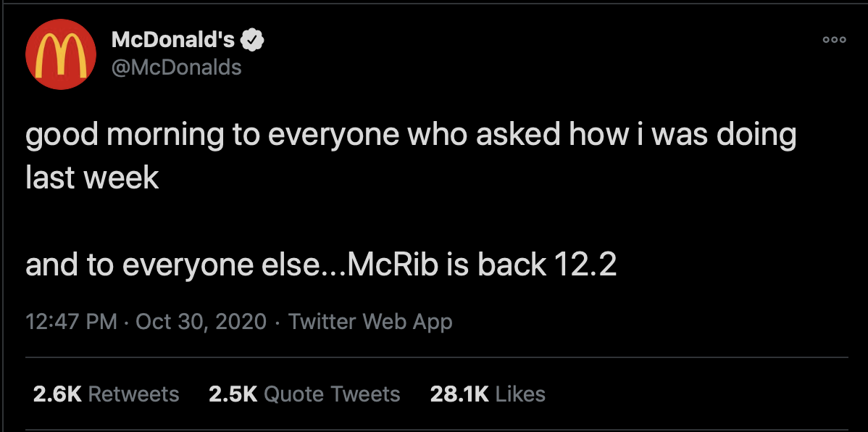The height and width of the screenshot is (432, 868).
Task: Click the blue verified badge checkmark
Action: 252,41
